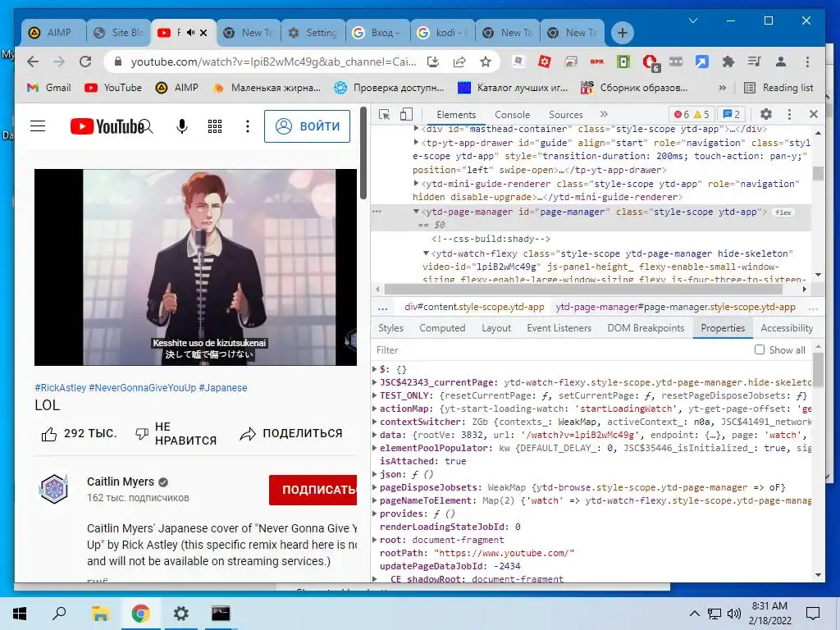Switch to the Console tab
The image size is (840, 630).
pos(512,115)
